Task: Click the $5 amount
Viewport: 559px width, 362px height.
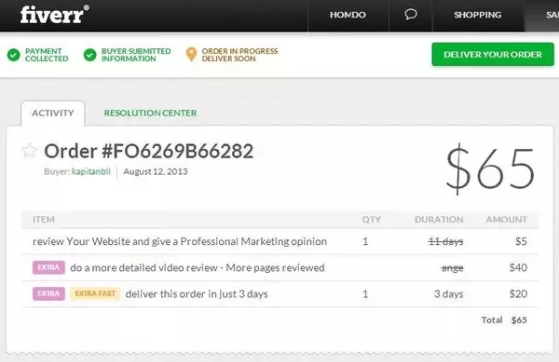Action: click(521, 241)
